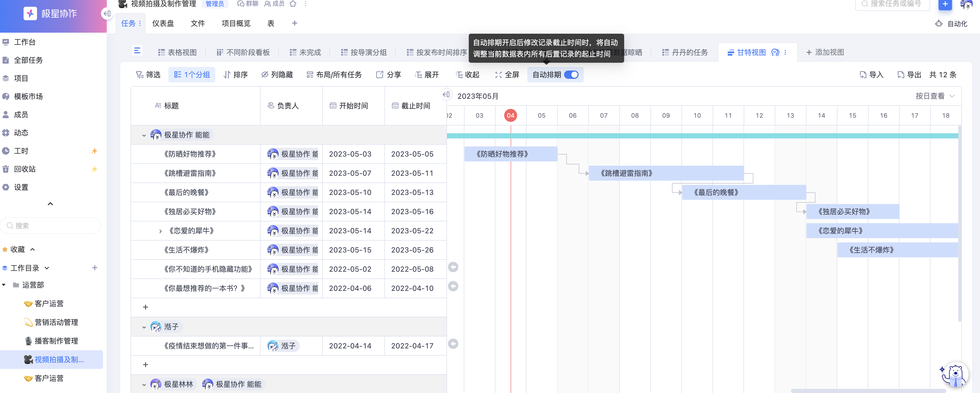Click 添加视图 to add view
Screen dimensions: 980x393
825,52
